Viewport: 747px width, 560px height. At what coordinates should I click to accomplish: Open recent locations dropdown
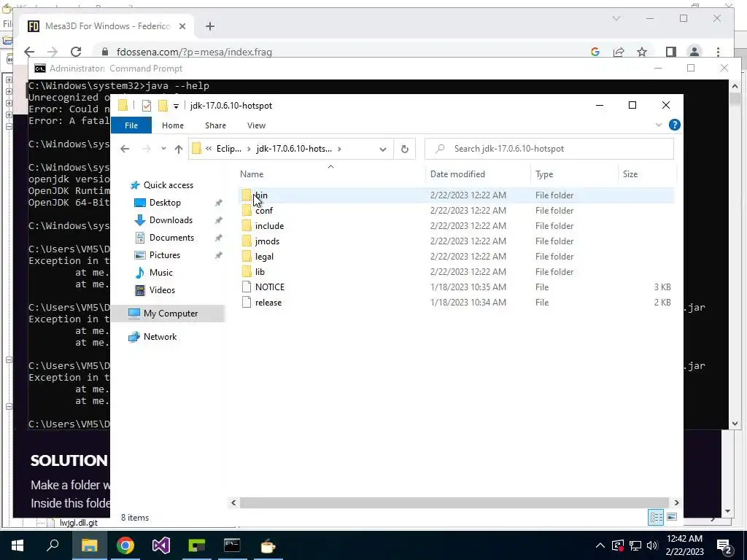[163, 149]
